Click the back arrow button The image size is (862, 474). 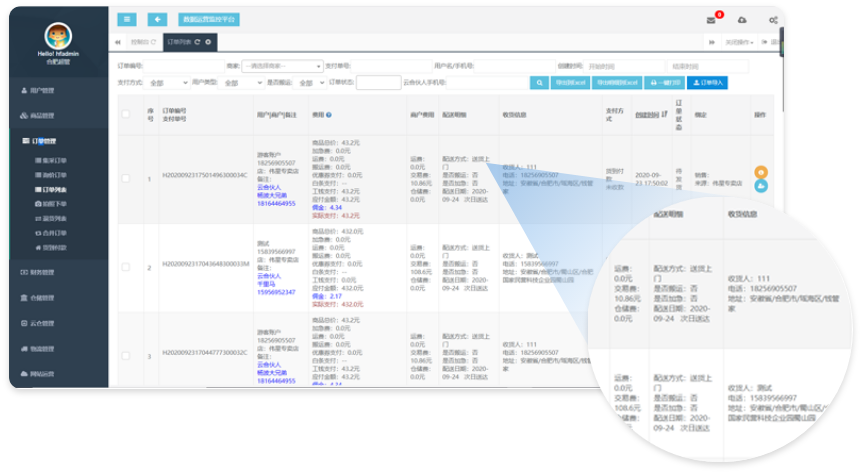(157, 19)
